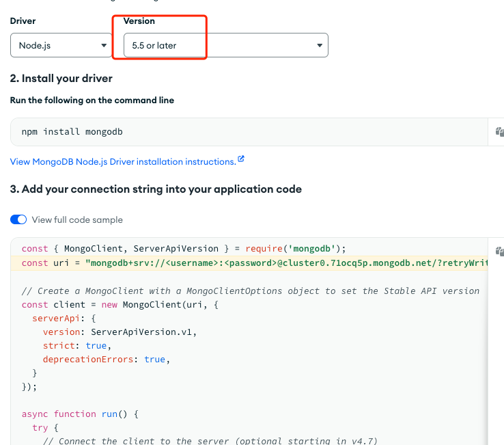
Task: Open the Driver dropdown showing Node.js
Action: 61,45
